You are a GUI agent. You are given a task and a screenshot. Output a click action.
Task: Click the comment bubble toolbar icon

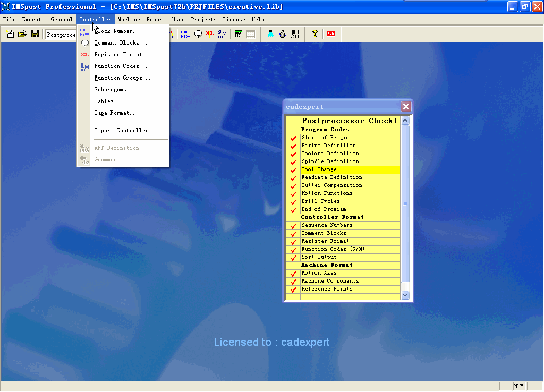click(198, 34)
